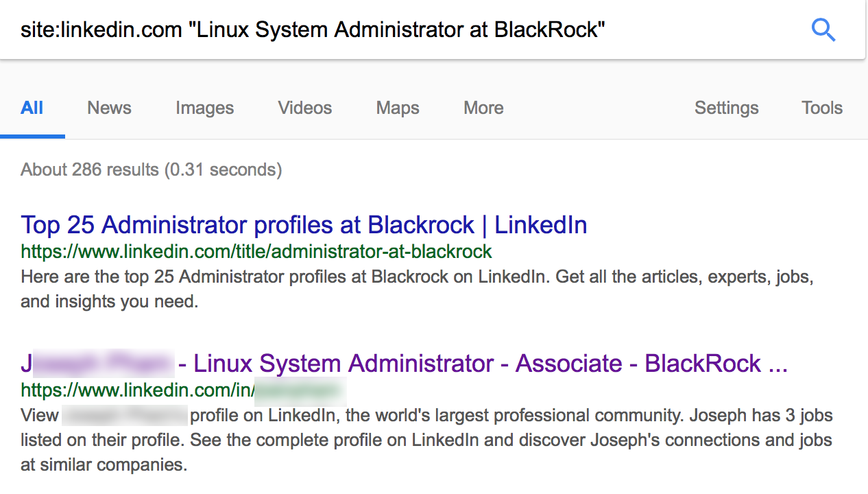Click the blue magnifying glass search icon
The height and width of the screenshot is (494, 868).
pos(823,30)
